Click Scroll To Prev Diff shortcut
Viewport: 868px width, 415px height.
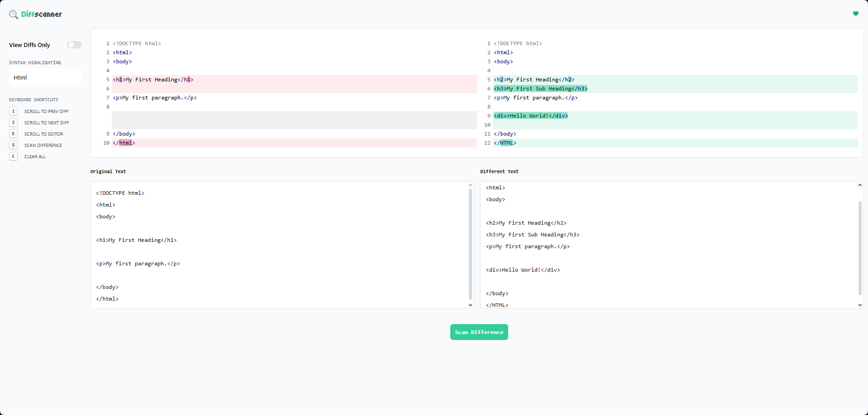click(x=46, y=112)
